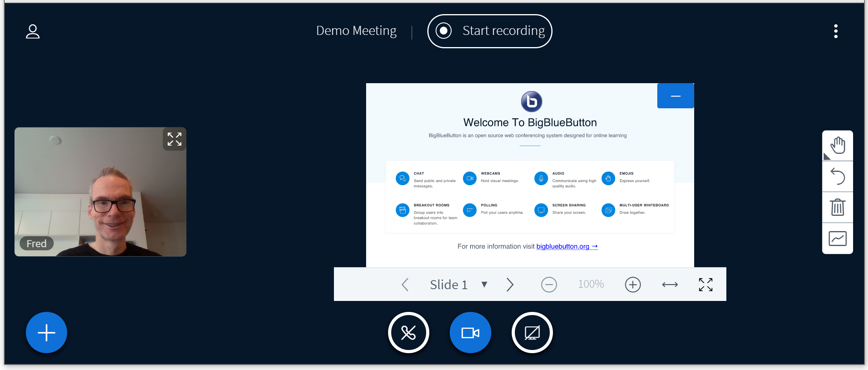Open the actions menu with the plus button
This screenshot has width=868, height=370.
coord(46,332)
